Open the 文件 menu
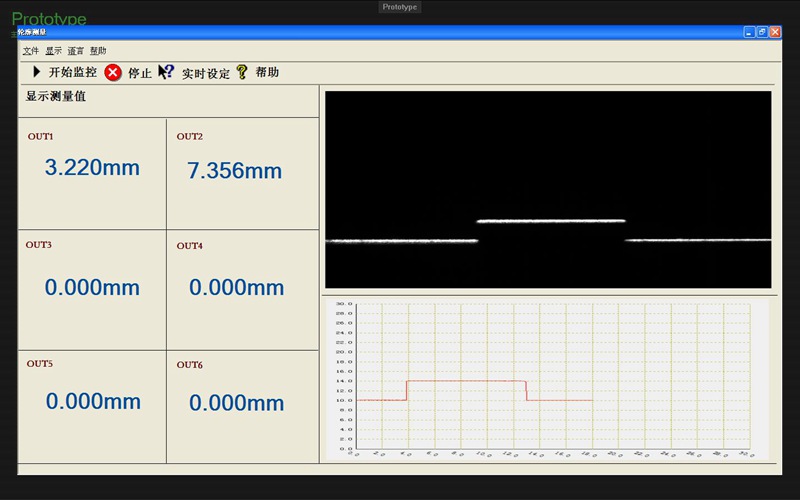This screenshot has height=500, width=800. pos(31,50)
